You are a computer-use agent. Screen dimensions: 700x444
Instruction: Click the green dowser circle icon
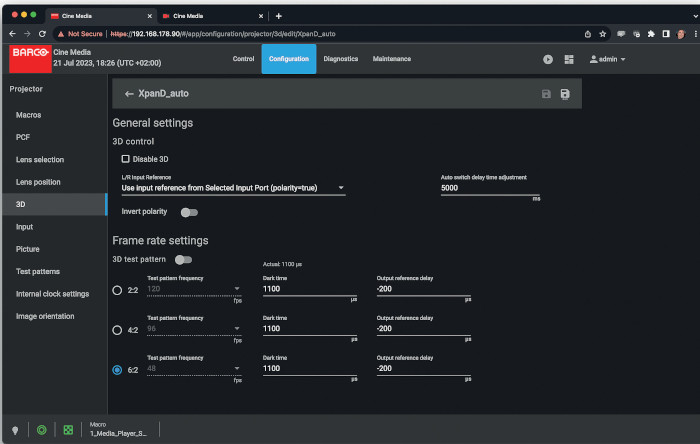42,429
